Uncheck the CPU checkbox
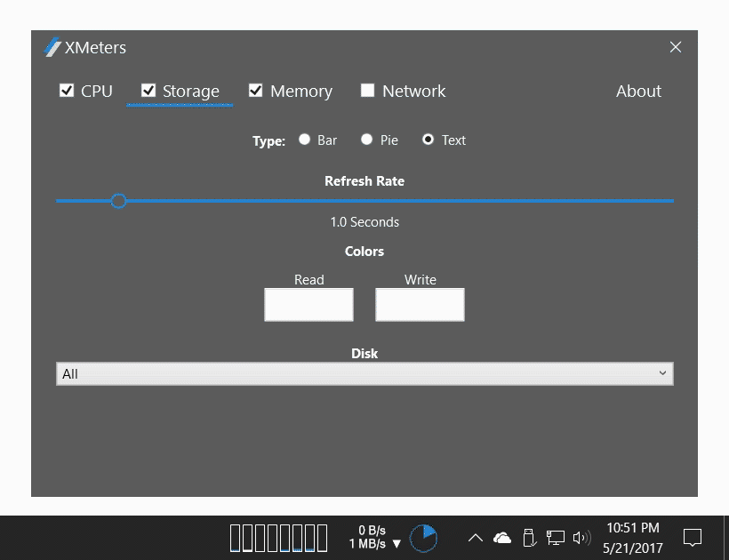Image resolution: width=729 pixels, height=560 pixels. pyautogui.click(x=67, y=91)
